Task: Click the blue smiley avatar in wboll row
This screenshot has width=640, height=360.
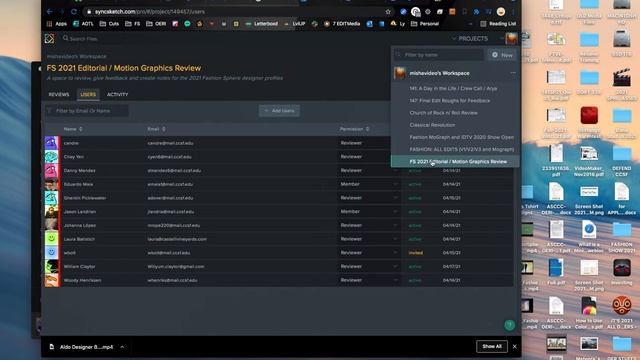Action: (x=51, y=253)
